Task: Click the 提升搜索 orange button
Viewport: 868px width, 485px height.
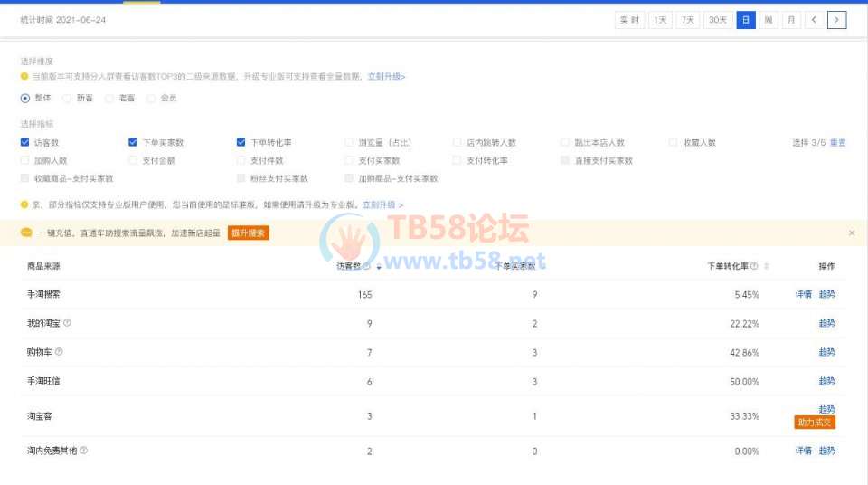Action: 248,233
